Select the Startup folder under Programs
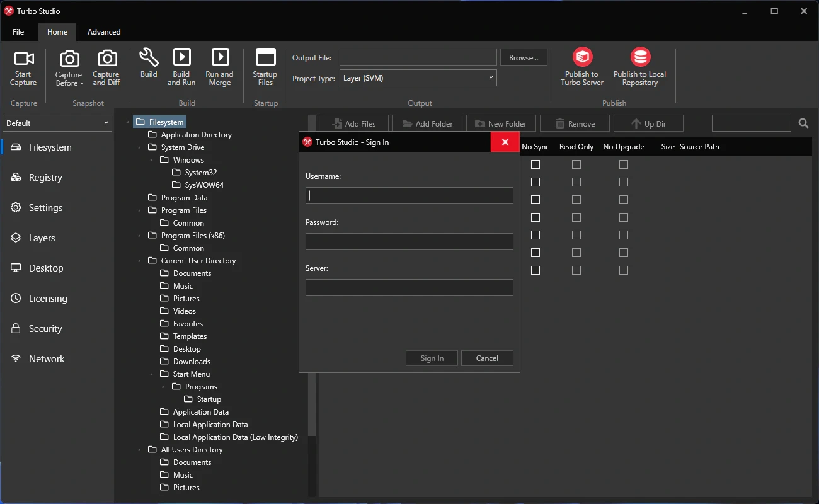 (202, 399)
